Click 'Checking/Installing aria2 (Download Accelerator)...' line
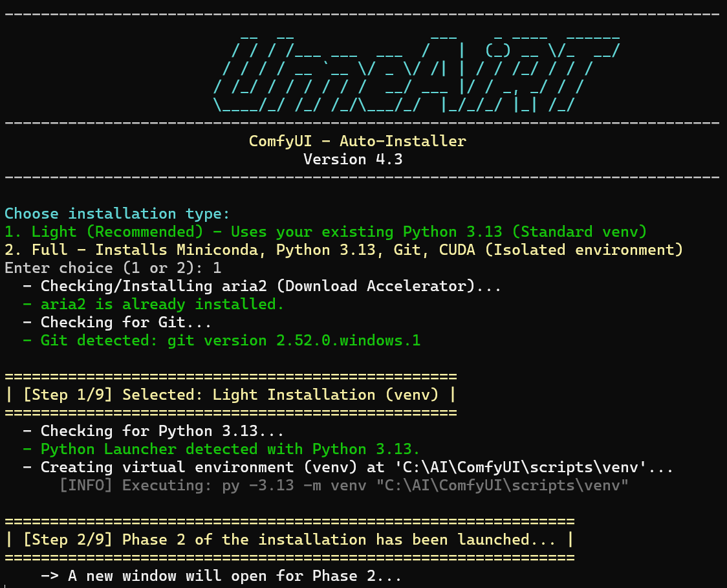727x588 pixels. coord(262,286)
